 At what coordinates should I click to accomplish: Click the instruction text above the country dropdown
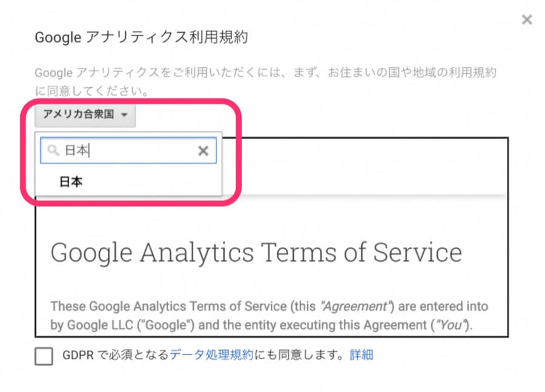click(265, 74)
